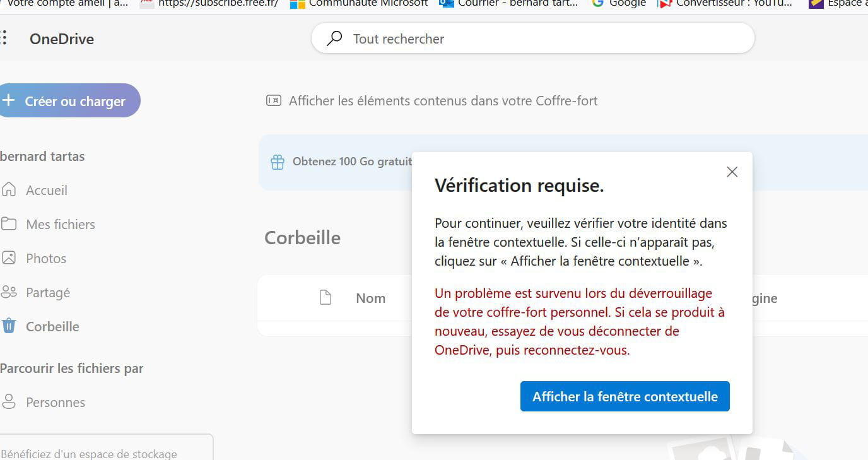The width and height of the screenshot is (868, 460).
Task: Open the Courrier - bernard tart... bookmark
Action: [509, 3]
